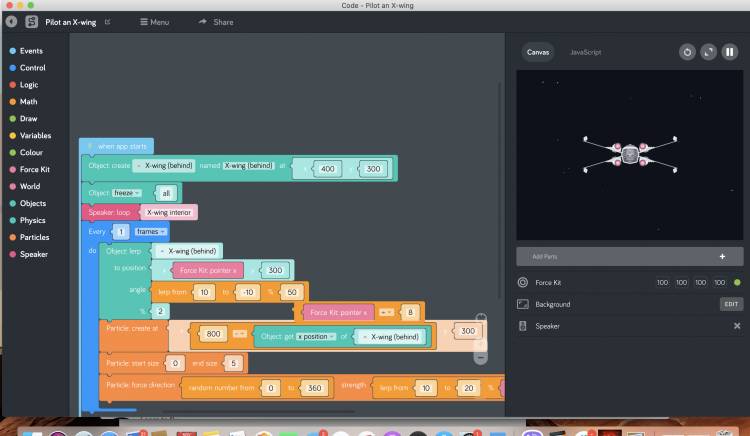The width and height of the screenshot is (750, 436).
Task: Edit the 'all' field in freeze block
Action: 166,193
